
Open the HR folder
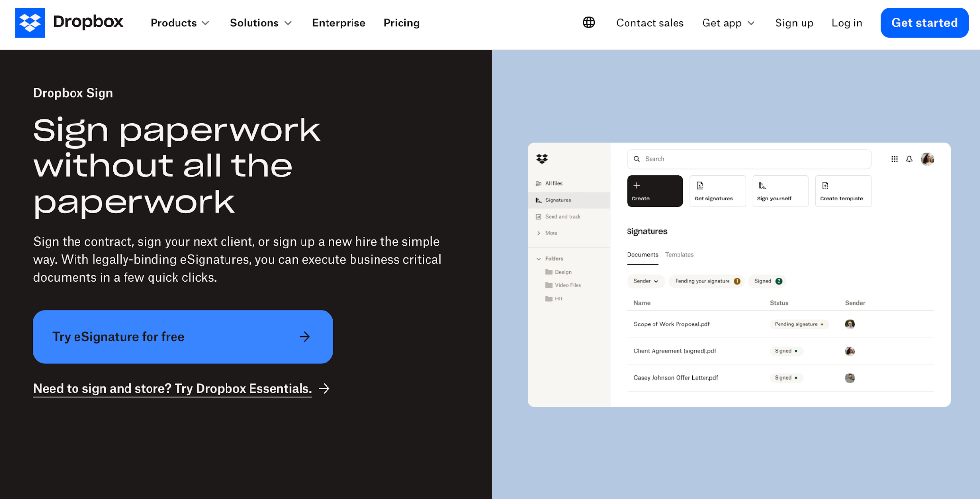(554, 299)
